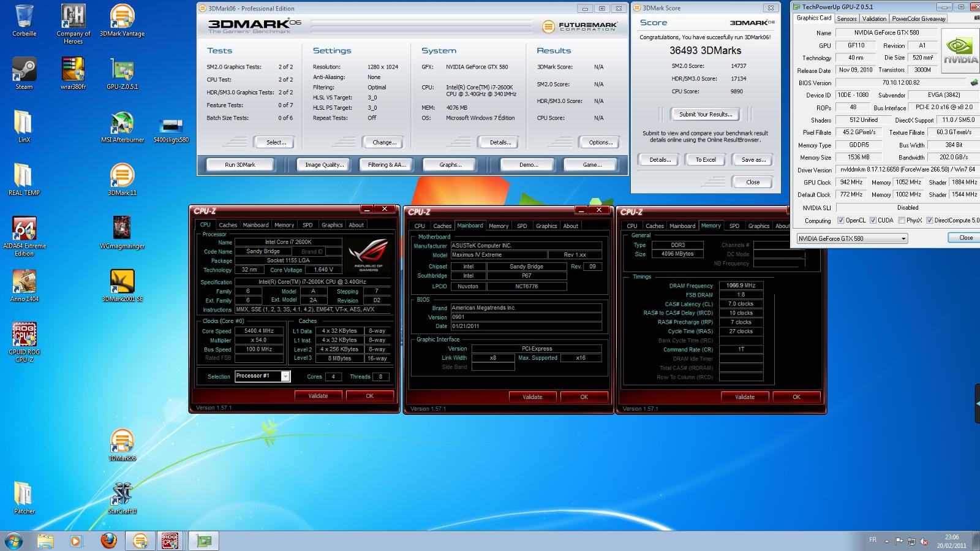The image size is (980, 551).
Task: Open the REAL TEMP folder
Action: tap(24, 180)
